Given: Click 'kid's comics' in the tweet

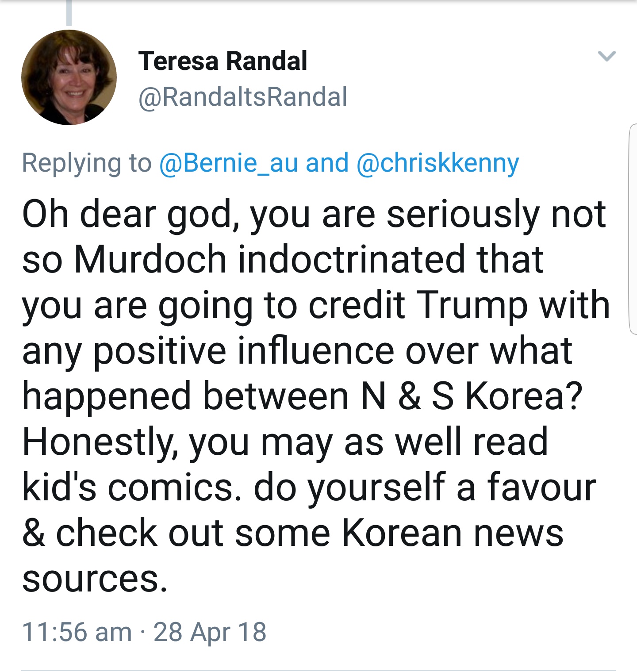Looking at the screenshot, I should point(131,487).
